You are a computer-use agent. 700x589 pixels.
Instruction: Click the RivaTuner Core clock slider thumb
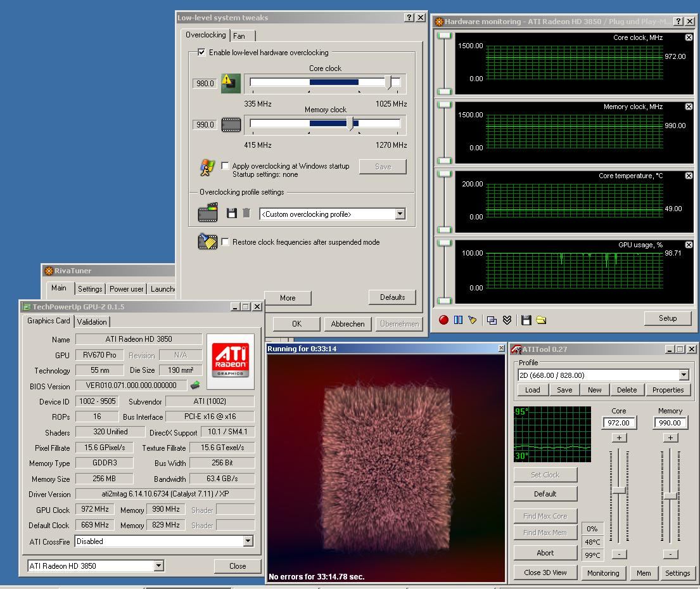click(388, 82)
